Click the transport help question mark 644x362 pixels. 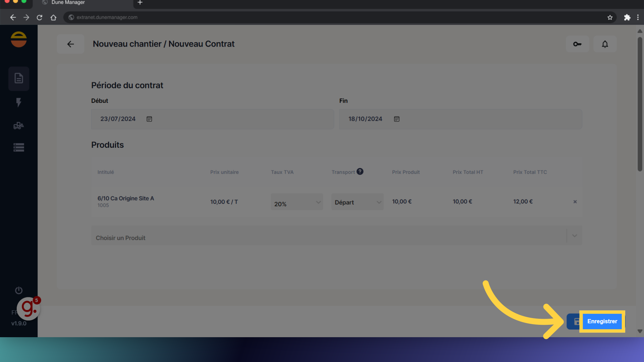(360, 172)
